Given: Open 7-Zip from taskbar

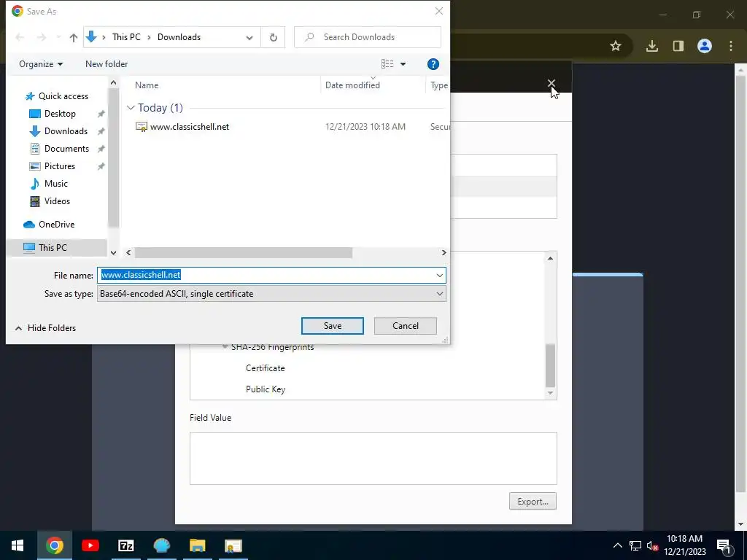Looking at the screenshot, I should [x=125, y=545].
